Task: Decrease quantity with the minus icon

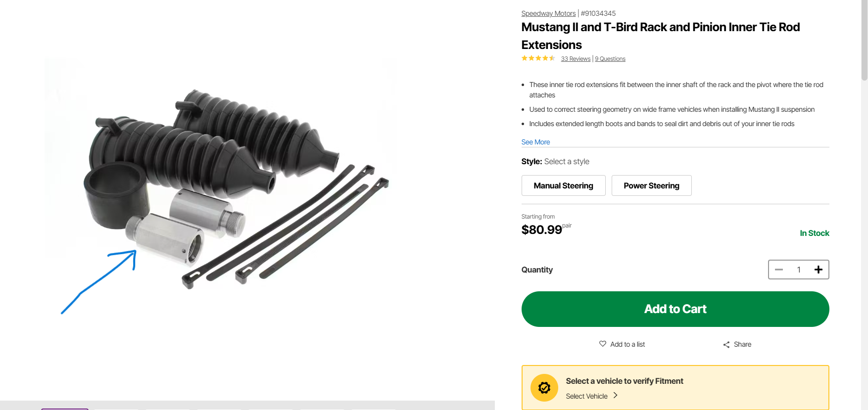Action: pyautogui.click(x=779, y=270)
